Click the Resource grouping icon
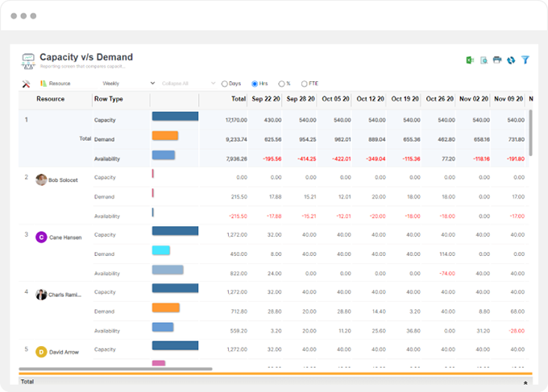The height and width of the screenshot is (392, 548). point(44,84)
